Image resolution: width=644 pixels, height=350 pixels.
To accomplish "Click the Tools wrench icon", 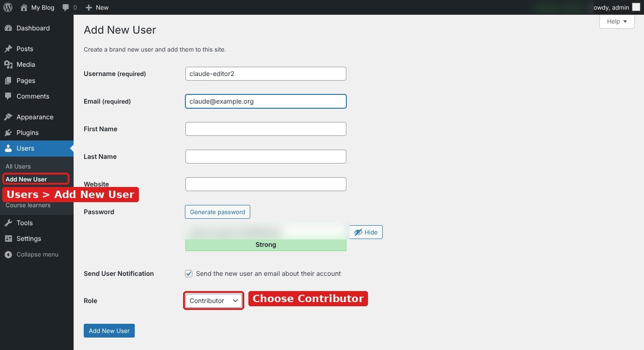I will pos(8,223).
